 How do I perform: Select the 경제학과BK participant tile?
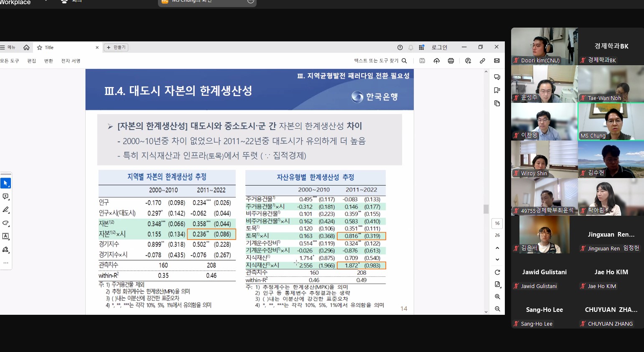click(611, 46)
